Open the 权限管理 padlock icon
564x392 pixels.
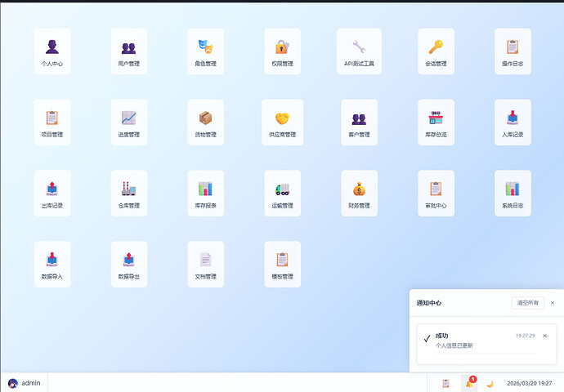click(282, 51)
